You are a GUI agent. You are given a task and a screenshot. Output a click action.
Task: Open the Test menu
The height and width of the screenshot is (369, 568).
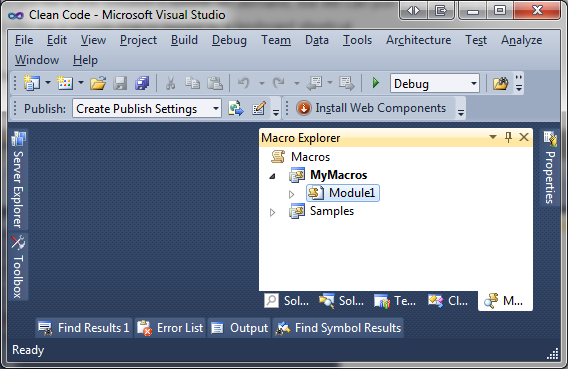click(476, 40)
